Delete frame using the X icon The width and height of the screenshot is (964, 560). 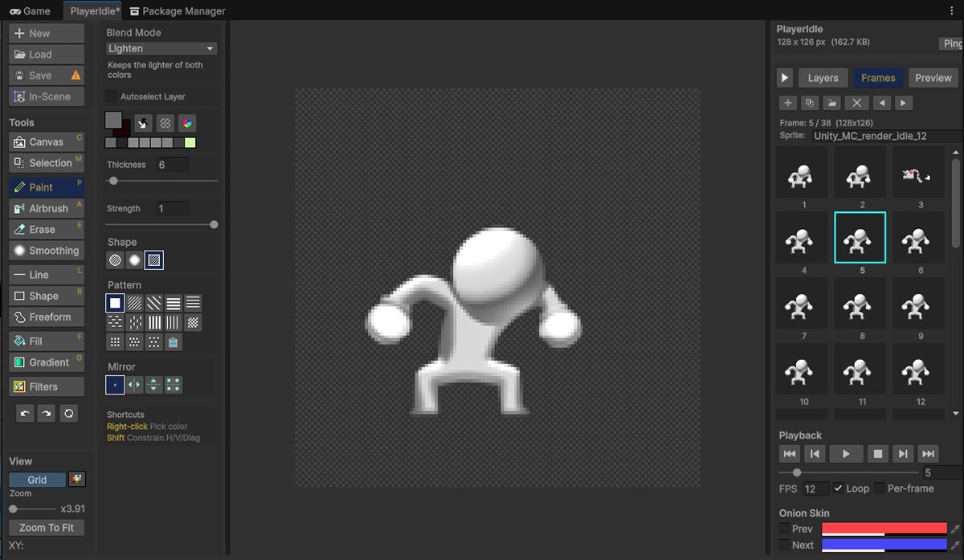pos(856,103)
